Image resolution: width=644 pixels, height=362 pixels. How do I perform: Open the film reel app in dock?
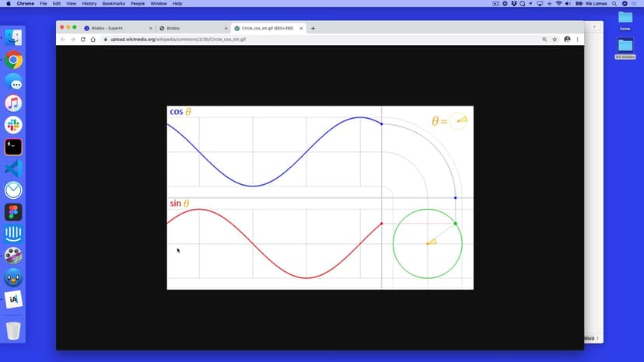coord(13,256)
